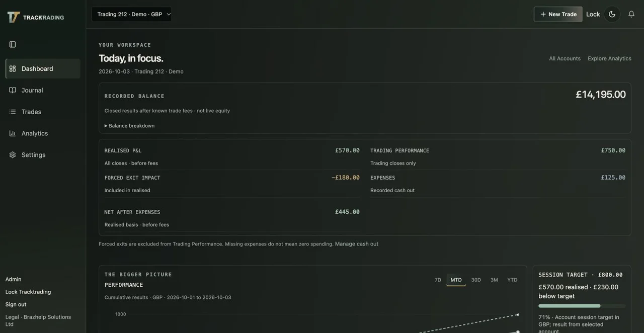Open the Trades section
Image resolution: width=644 pixels, height=333 pixels.
tap(43, 112)
